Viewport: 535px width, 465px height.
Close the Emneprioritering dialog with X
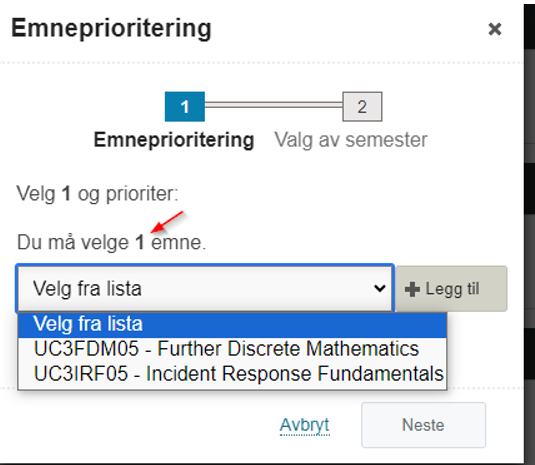[x=495, y=29]
